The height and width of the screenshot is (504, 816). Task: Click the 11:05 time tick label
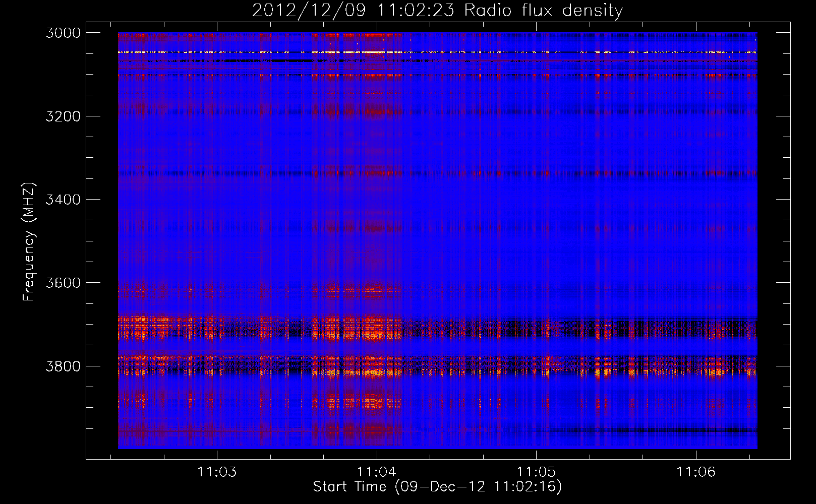click(x=536, y=472)
